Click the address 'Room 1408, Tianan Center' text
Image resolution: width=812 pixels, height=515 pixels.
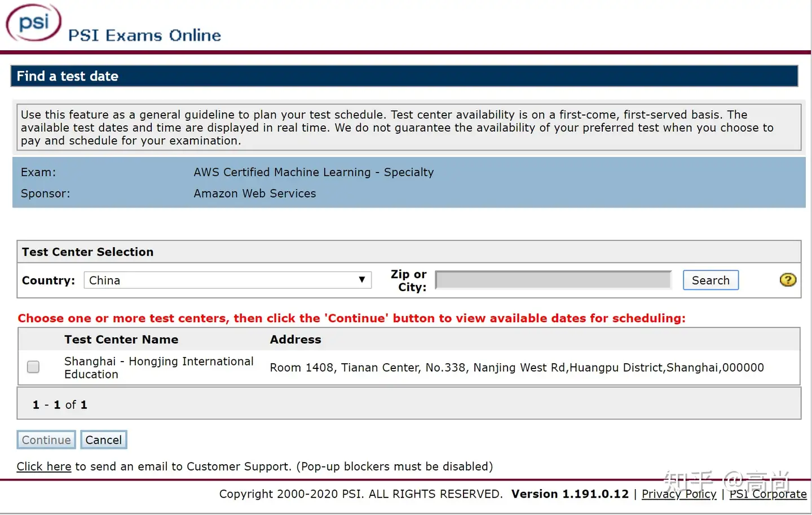[517, 368]
